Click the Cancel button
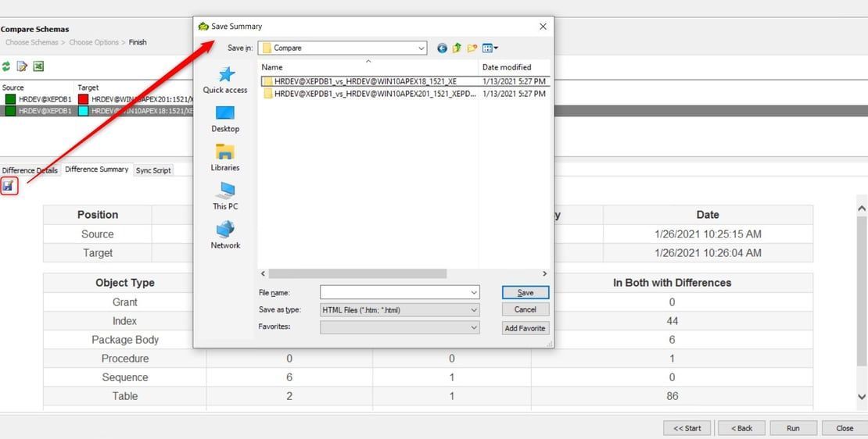Viewport: 868px width, 439px height. pos(525,309)
